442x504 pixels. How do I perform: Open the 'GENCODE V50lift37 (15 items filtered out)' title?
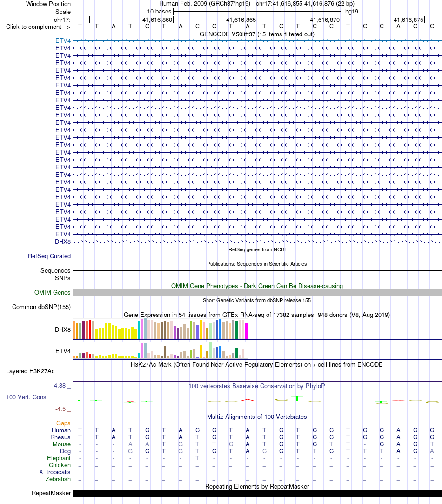pos(257,34)
